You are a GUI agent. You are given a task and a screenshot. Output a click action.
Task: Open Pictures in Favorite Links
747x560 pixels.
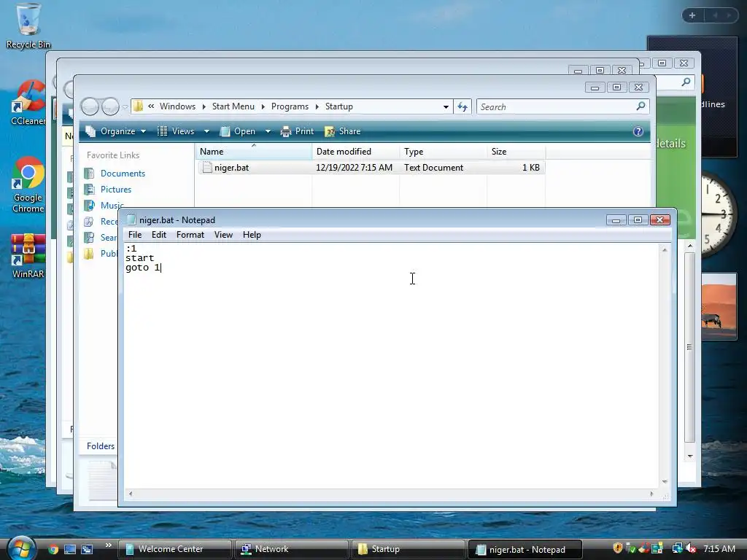[x=116, y=190]
